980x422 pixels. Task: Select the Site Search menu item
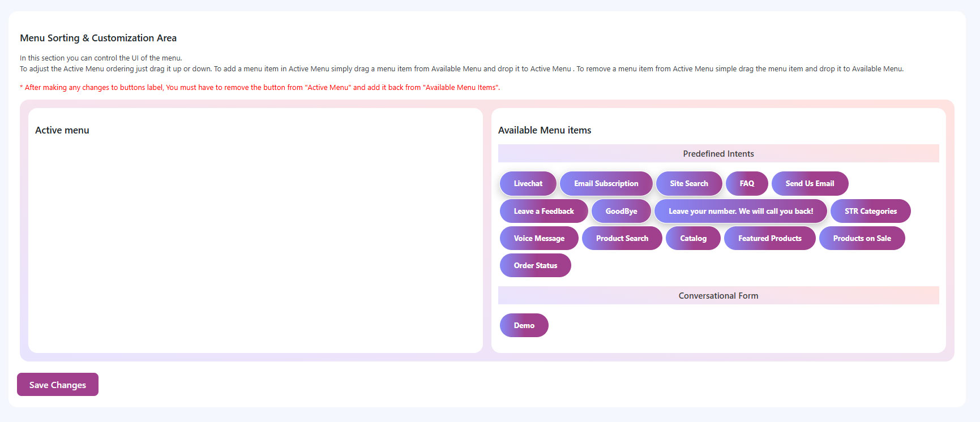688,184
